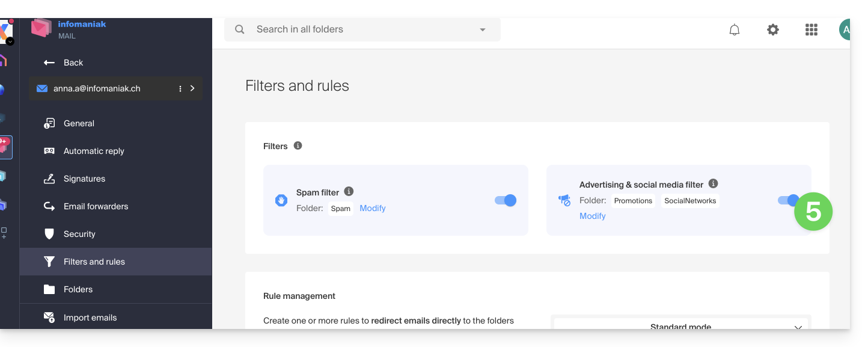Turn off Advertising & social media filter
868x347 pixels.
tap(787, 200)
